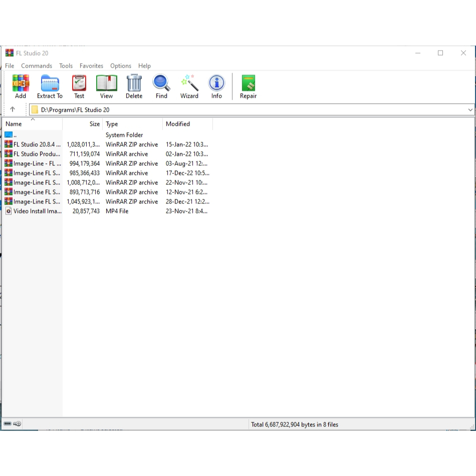Click the Repair archive icon
The height and width of the screenshot is (476, 476).
click(x=249, y=83)
